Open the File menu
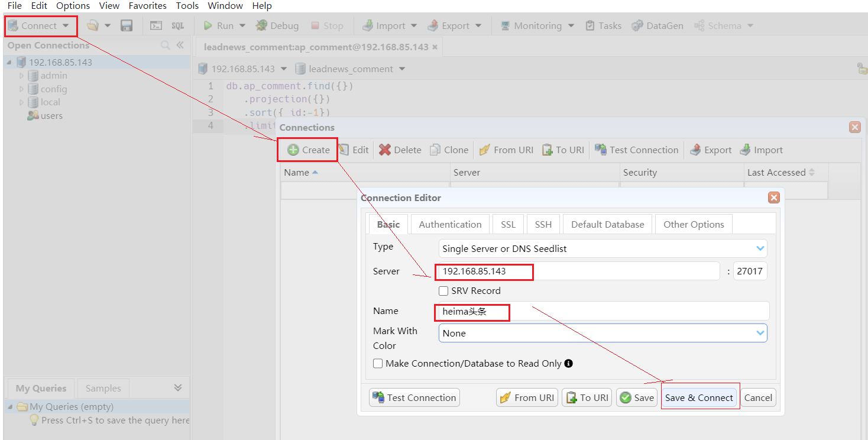 point(15,6)
